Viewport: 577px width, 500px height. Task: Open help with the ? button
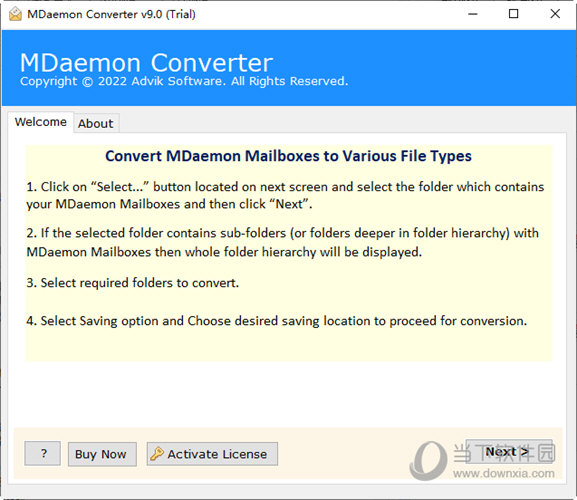[x=43, y=453]
